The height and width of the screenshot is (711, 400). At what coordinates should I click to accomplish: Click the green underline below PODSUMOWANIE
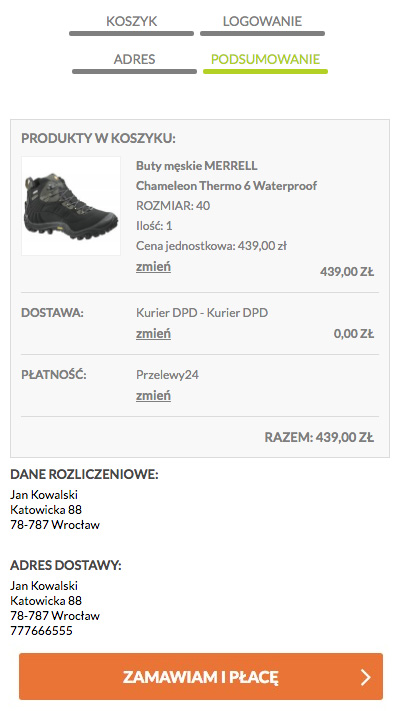[265, 72]
